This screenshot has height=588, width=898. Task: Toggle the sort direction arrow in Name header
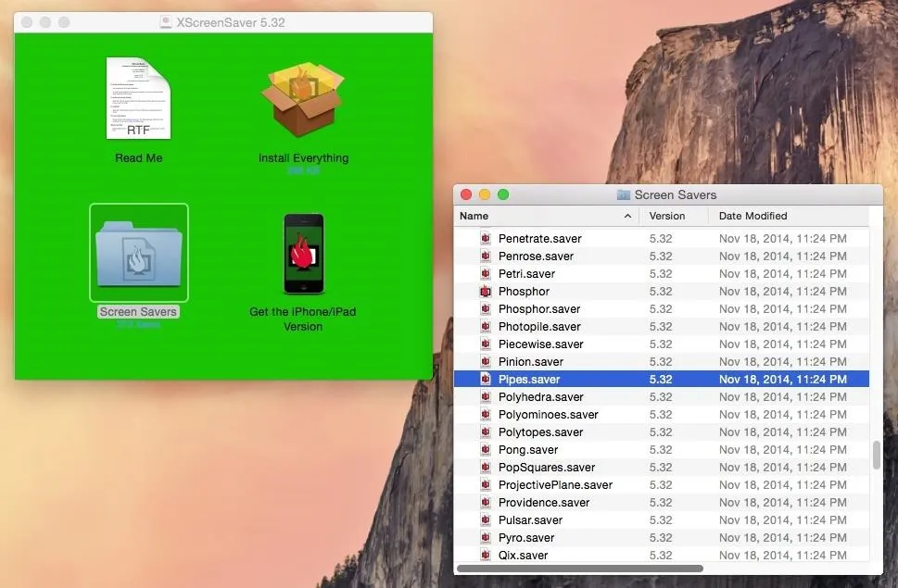627,216
